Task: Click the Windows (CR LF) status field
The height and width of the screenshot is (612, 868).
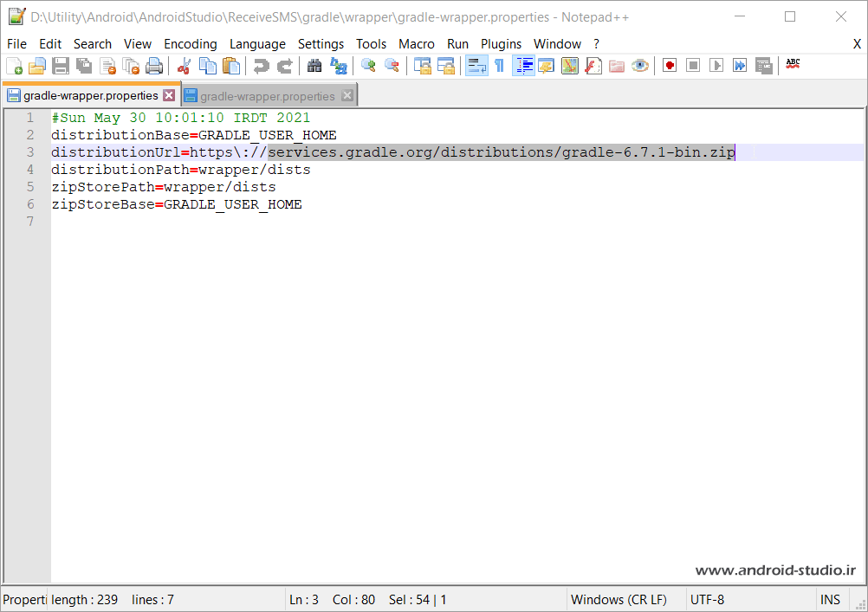Action: 619,599
